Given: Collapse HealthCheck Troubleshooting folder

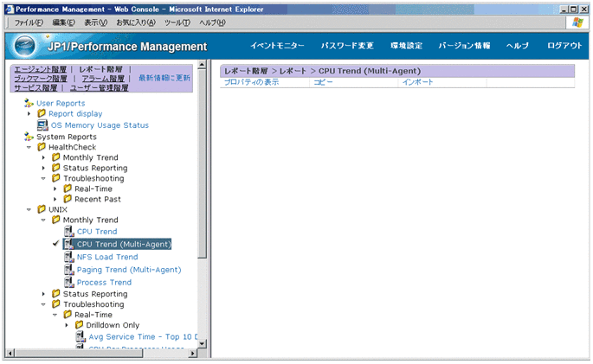Looking at the screenshot, I should click(43, 178).
